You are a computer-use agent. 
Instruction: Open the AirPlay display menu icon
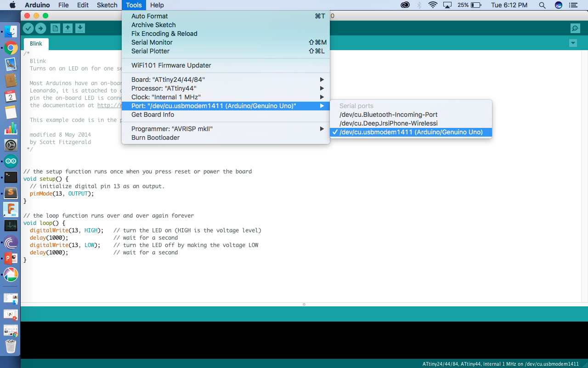(x=447, y=5)
